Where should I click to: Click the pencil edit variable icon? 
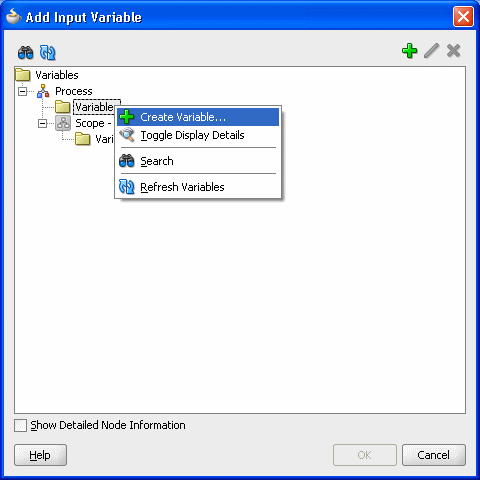click(x=432, y=51)
